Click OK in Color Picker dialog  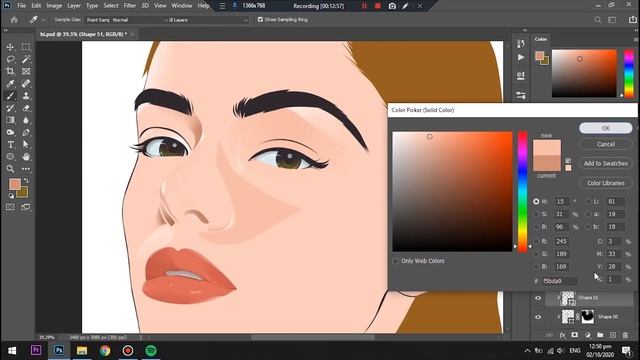606,128
